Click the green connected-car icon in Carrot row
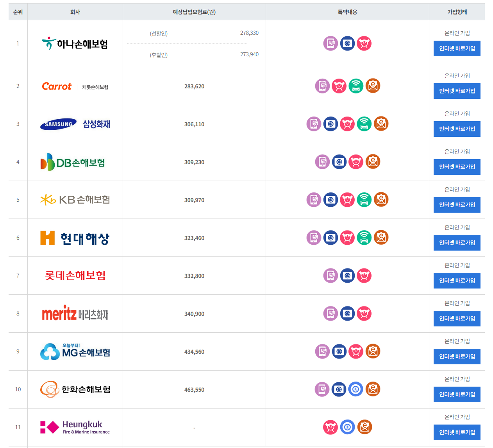The height and width of the screenshot is (448, 493). (x=356, y=86)
